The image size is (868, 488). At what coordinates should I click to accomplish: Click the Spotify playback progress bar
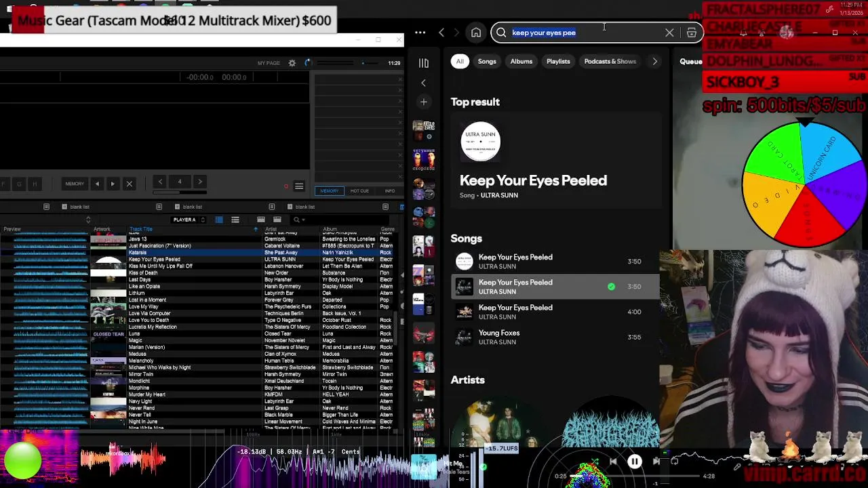click(634, 476)
